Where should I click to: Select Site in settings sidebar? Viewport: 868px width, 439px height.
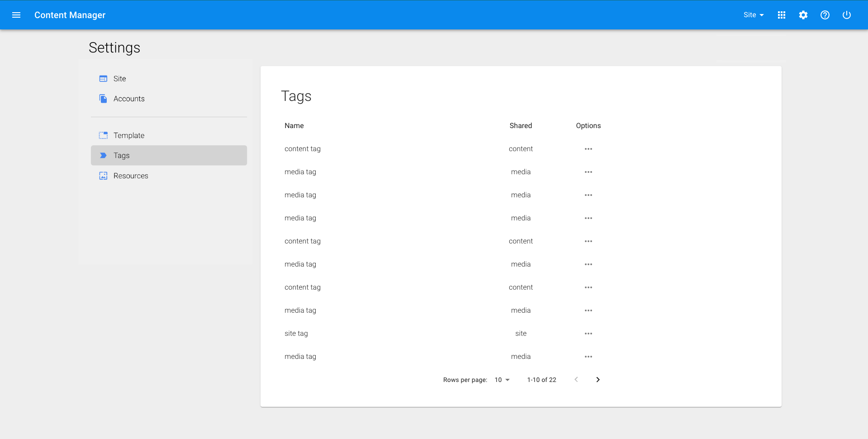click(x=120, y=79)
